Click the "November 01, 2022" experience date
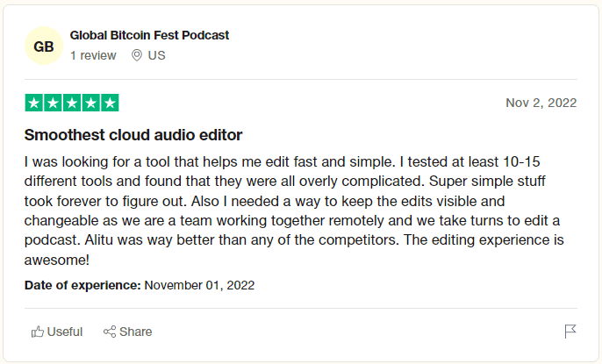602x364 pixels. point(199,285)
